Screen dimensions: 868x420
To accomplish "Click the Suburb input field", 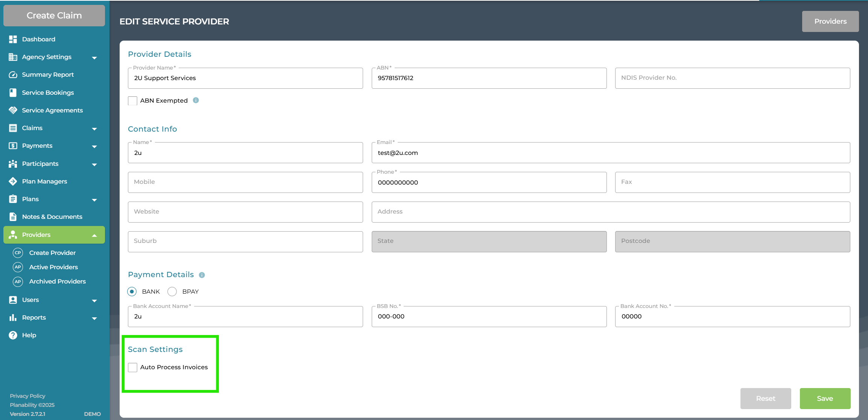I will click(245, 241).
